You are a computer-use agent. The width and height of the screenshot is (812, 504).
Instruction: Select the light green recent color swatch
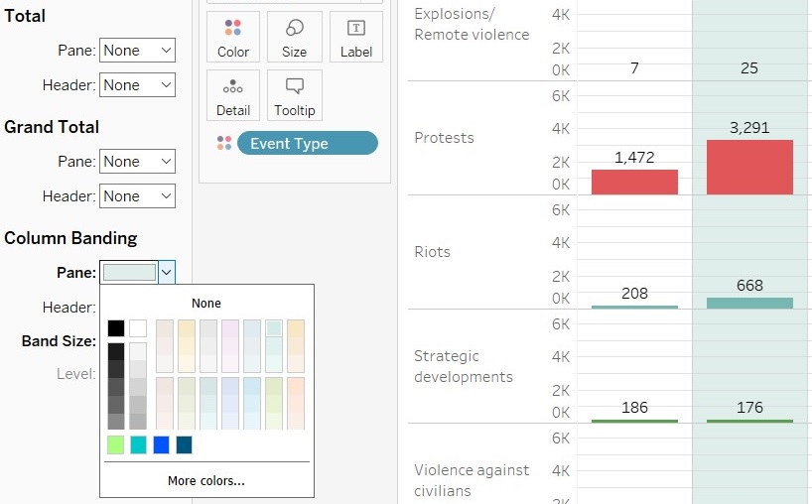116,445
